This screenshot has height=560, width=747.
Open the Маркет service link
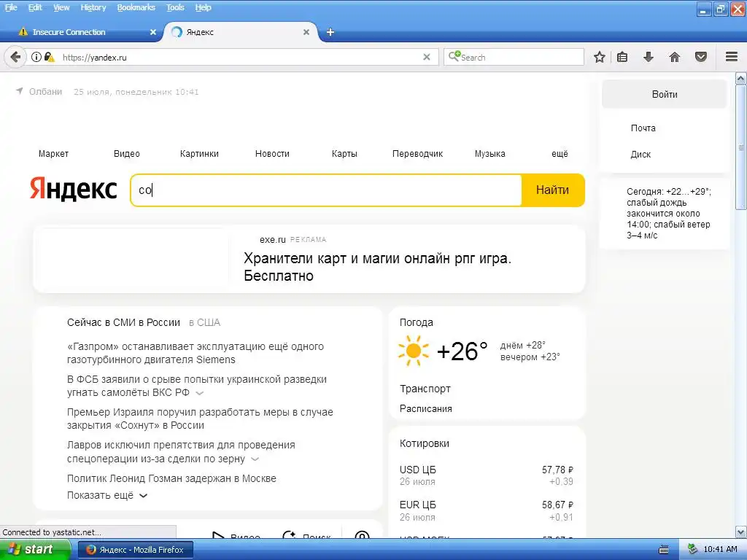[53, 153]
